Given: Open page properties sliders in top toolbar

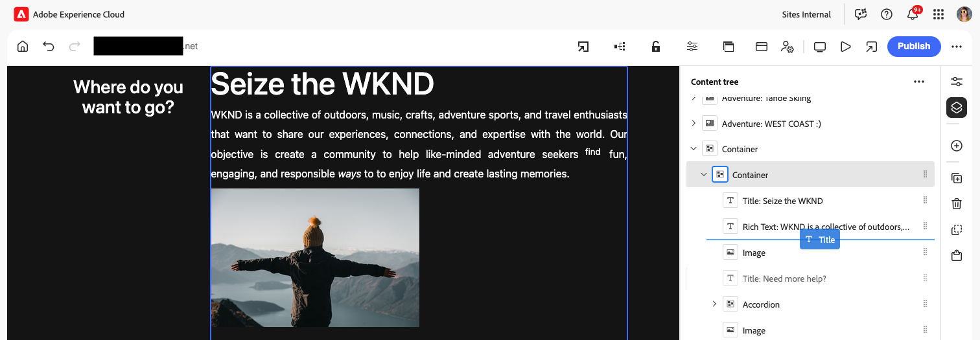Looking at the screenshot, I should click(x=692, y=47).
